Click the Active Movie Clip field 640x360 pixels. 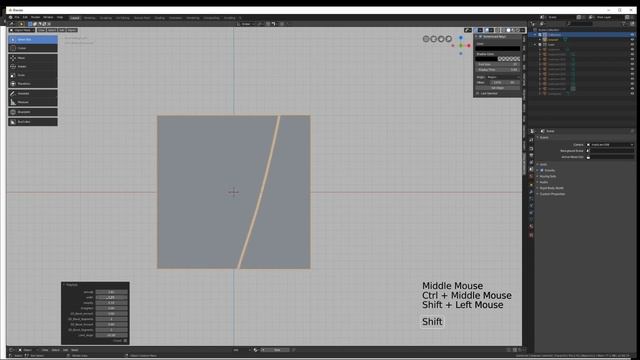tap(610, 157)
